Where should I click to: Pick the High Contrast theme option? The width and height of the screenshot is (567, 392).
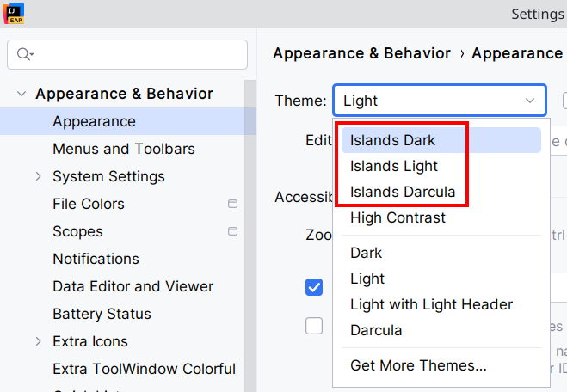click(398, 217)
